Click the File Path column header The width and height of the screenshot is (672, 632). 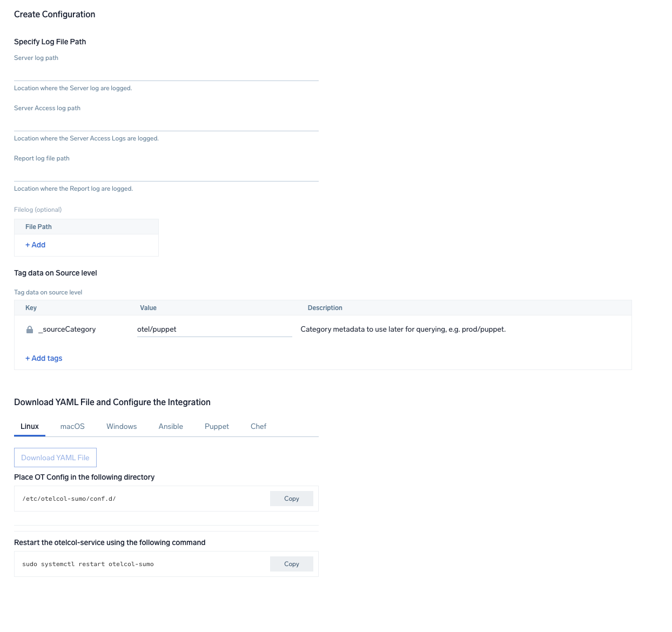click(38, 227)
